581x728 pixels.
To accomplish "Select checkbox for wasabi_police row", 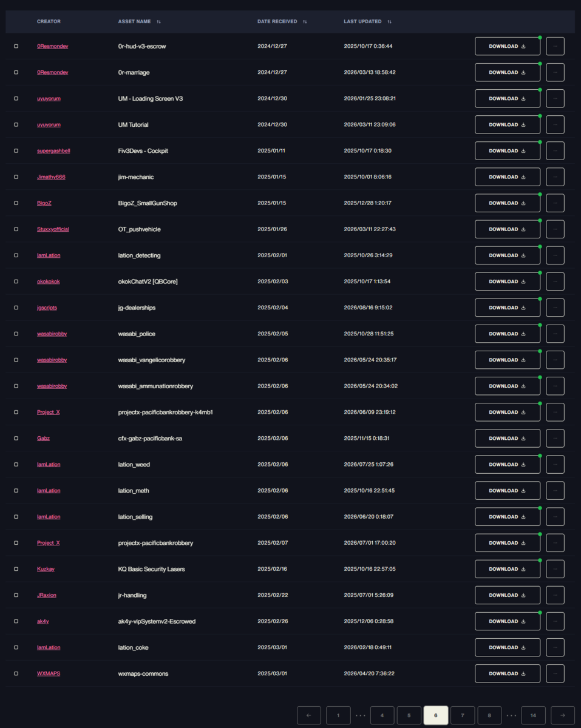I will [x=16, y=334].
